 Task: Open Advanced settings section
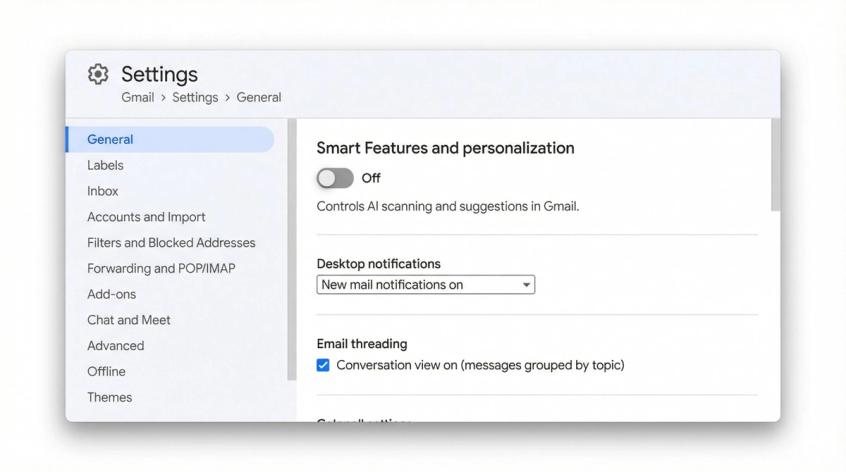(x=115, y=346)
